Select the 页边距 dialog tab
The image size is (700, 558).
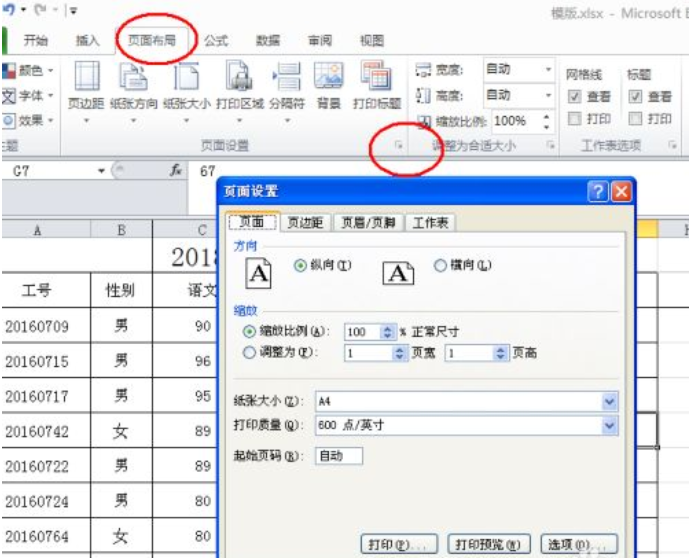click(305, 222)
